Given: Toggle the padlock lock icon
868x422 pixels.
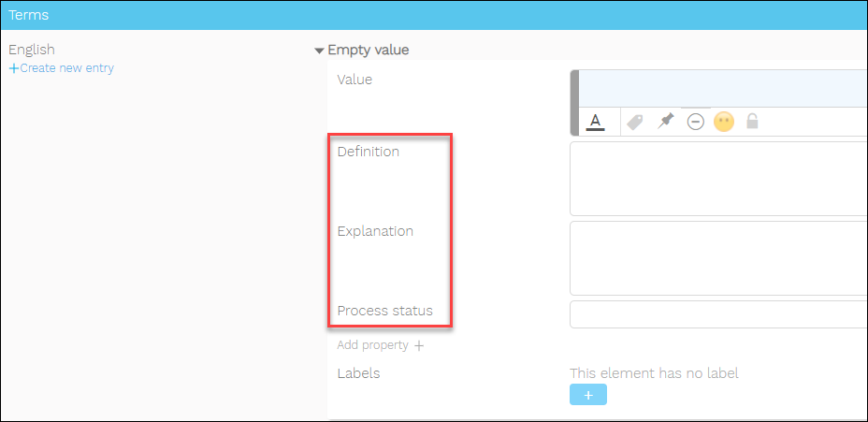Looking at the screenshot, I should pos(751,122).
